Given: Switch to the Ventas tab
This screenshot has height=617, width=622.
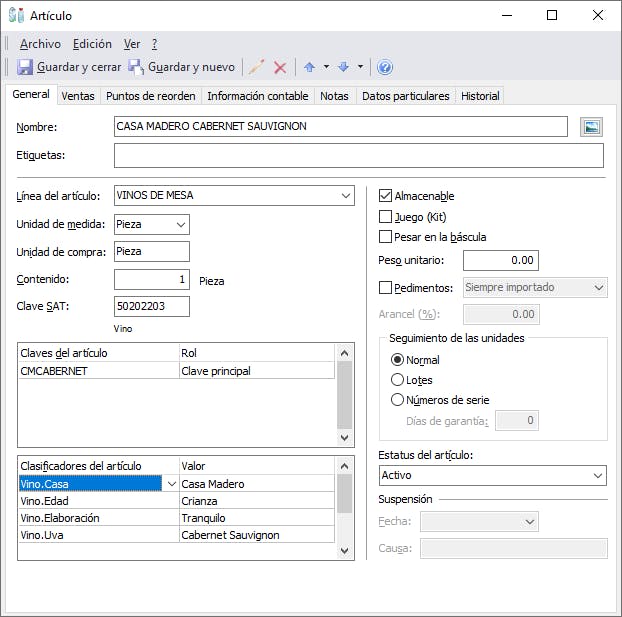Looking at the screenshot, I should click(78, 96).
